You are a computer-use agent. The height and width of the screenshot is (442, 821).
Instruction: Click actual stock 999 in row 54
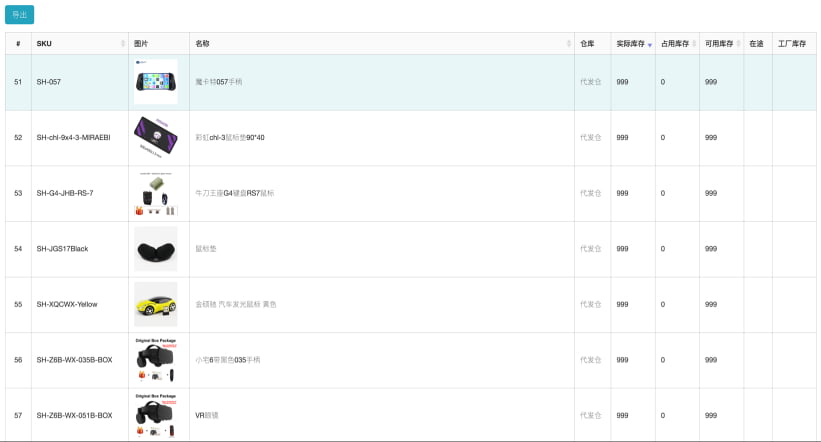click(622, 249)
